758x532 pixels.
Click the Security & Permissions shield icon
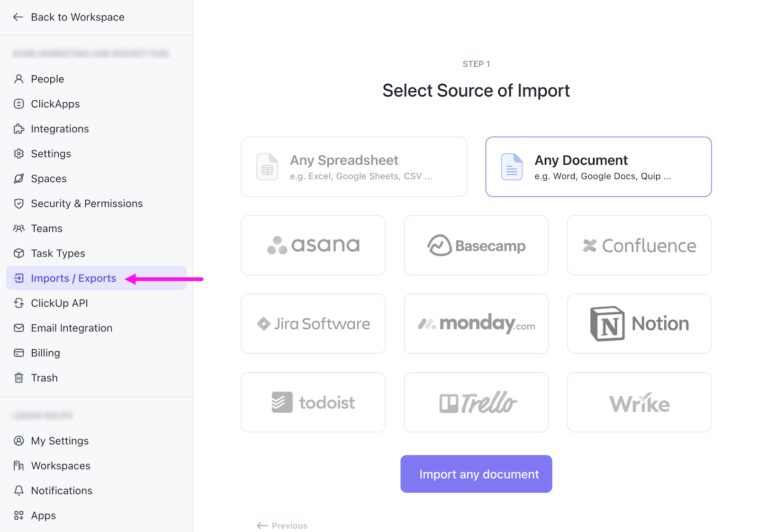pos(19,204)
